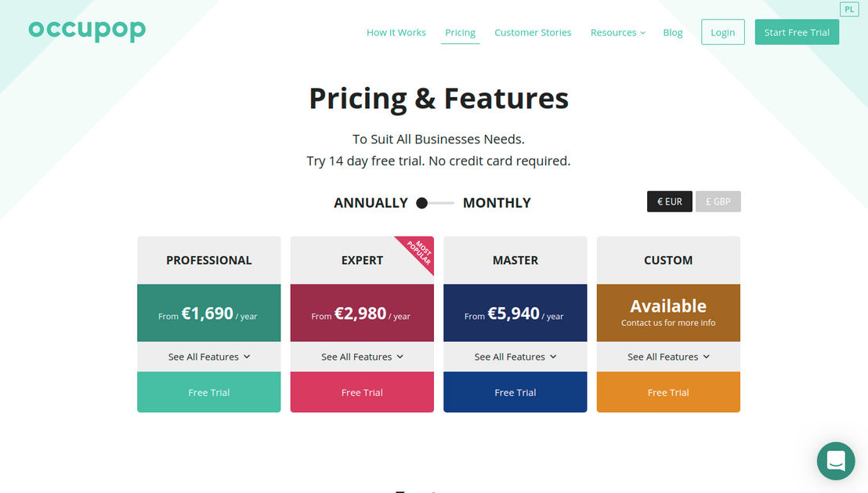Image resolution: width=868 pixels, height=493 pixels.
Task: Click the CUSTOM plan heading
Action: 668,260
